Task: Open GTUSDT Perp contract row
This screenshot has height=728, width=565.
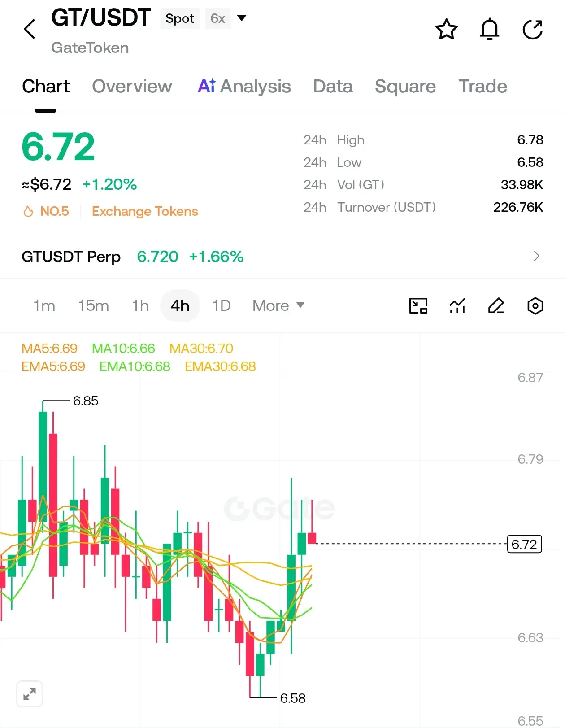Action: [x=282, y=256]
